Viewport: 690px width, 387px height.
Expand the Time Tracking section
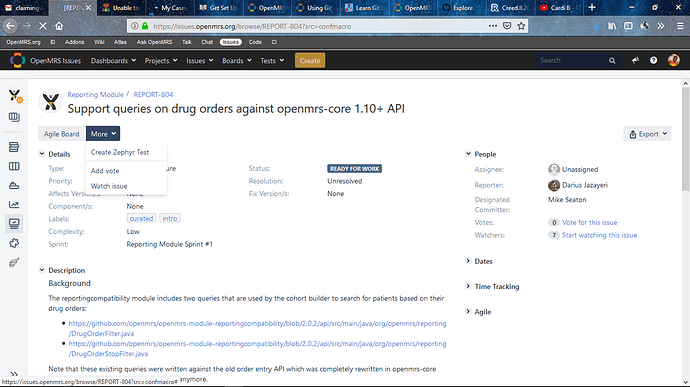click(468, 286)
